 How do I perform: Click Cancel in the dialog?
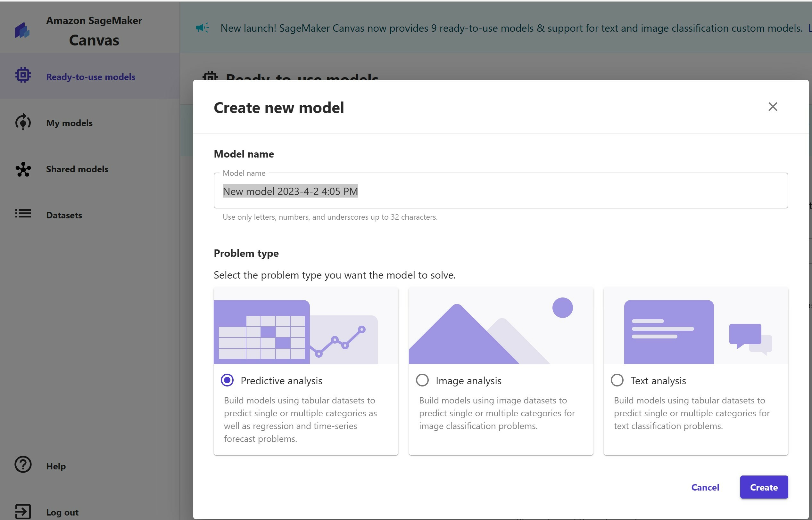[x=705, y=487]
